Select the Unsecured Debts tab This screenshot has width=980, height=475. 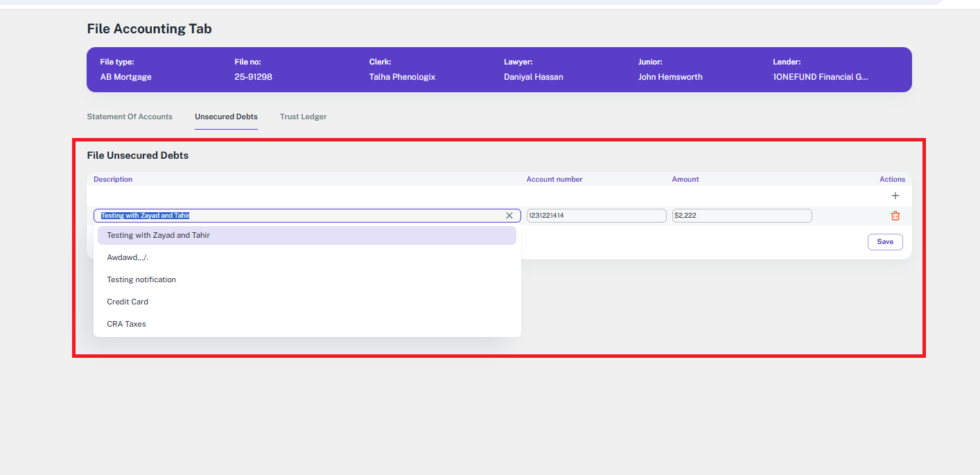click(226, 116)
